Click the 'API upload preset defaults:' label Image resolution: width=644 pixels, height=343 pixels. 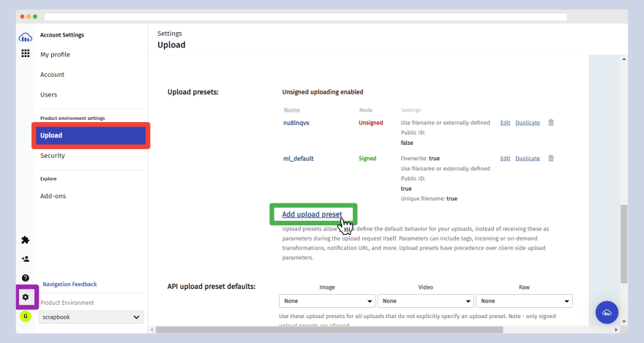[x=211, y=287]
